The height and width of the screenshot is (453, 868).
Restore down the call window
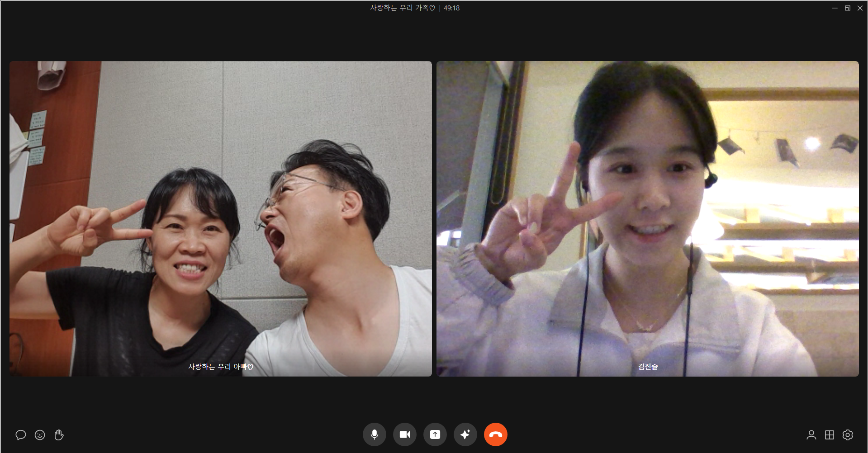[847, 8]
